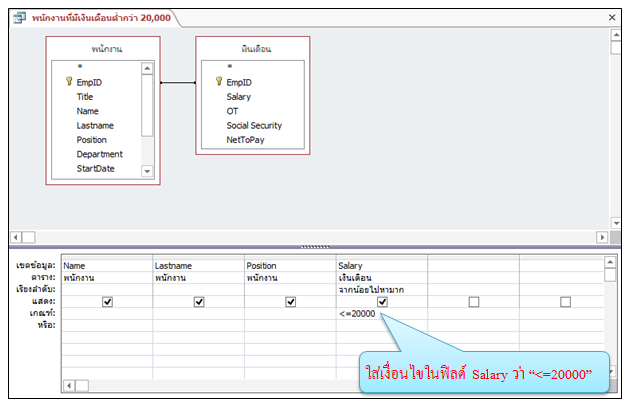Enable Show checkbox in fifth empty column

pos(474,302)
